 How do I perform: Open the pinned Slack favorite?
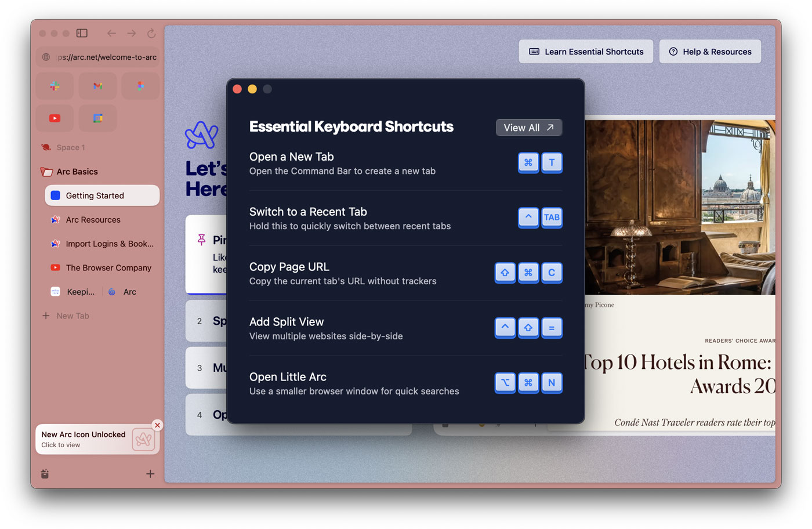click(x=55, y=86)
